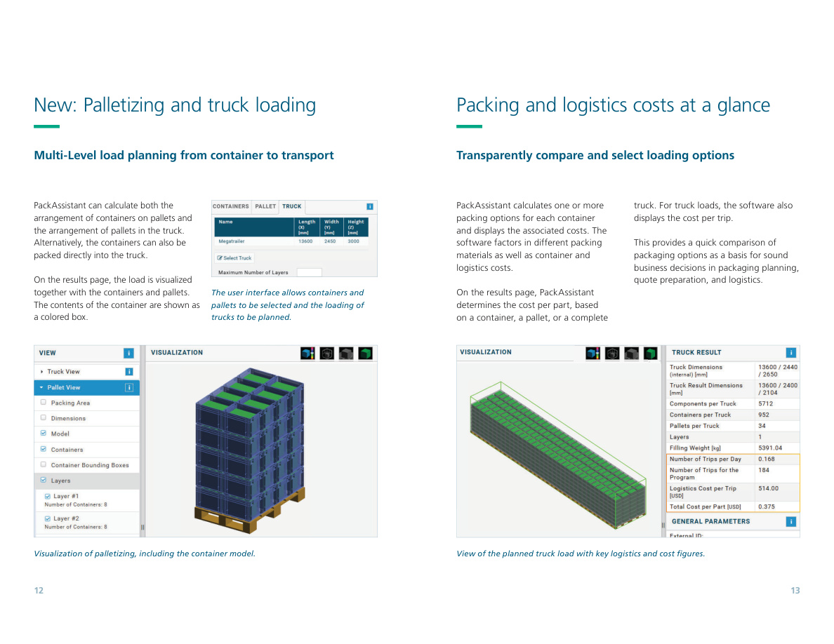Click the Components per Truck row

pyautogui.click(x=734, y=404)
